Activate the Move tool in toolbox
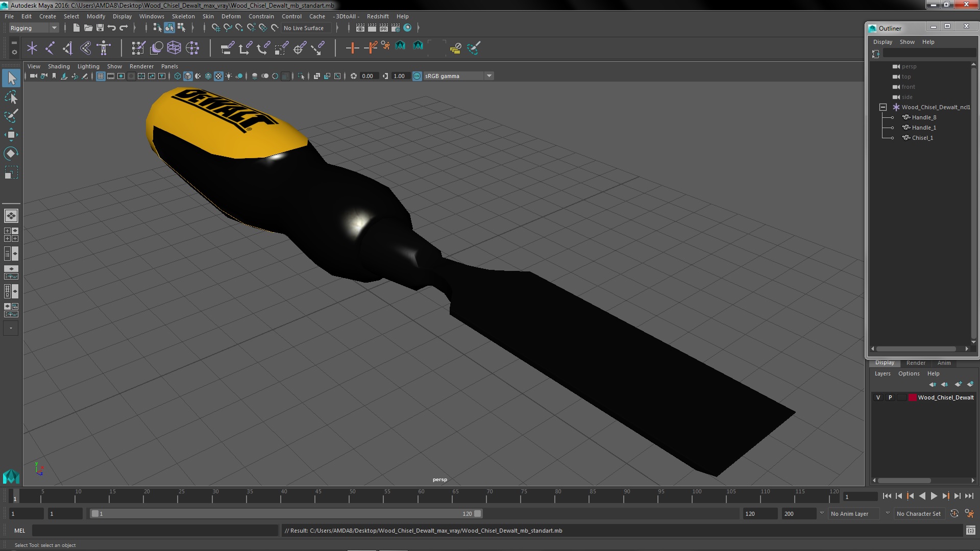 pos(11,135)
